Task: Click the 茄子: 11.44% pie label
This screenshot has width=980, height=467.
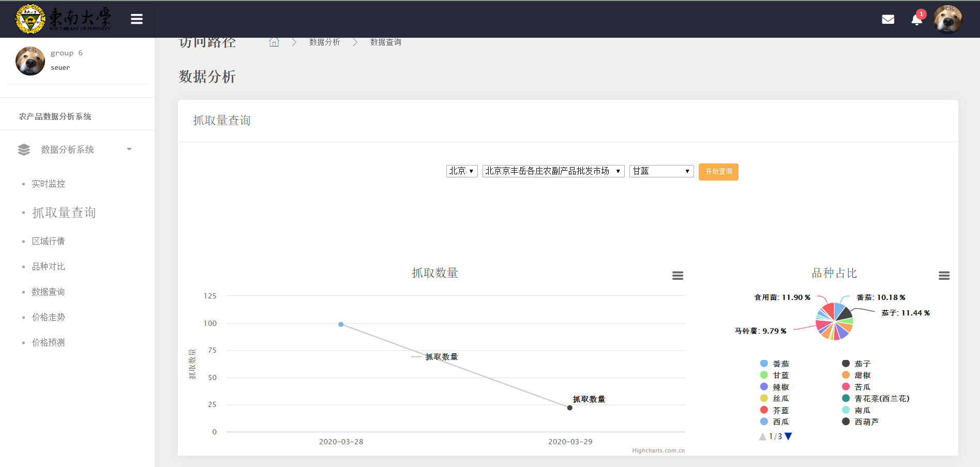Action: point(906,313)
